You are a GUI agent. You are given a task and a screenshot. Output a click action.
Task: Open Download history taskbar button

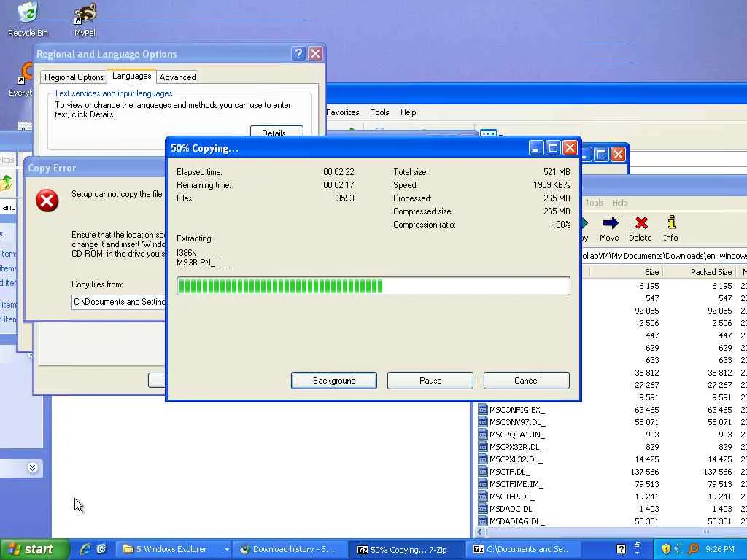tap(290, 549)
